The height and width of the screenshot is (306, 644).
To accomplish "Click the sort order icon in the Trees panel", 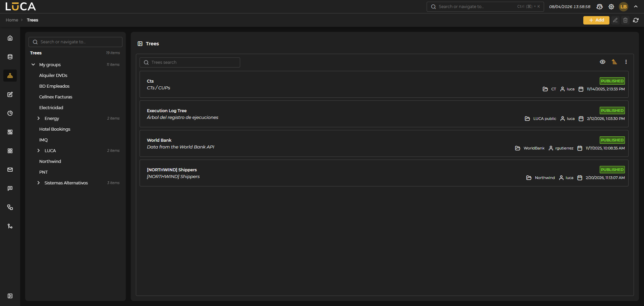I will point(614,62).
